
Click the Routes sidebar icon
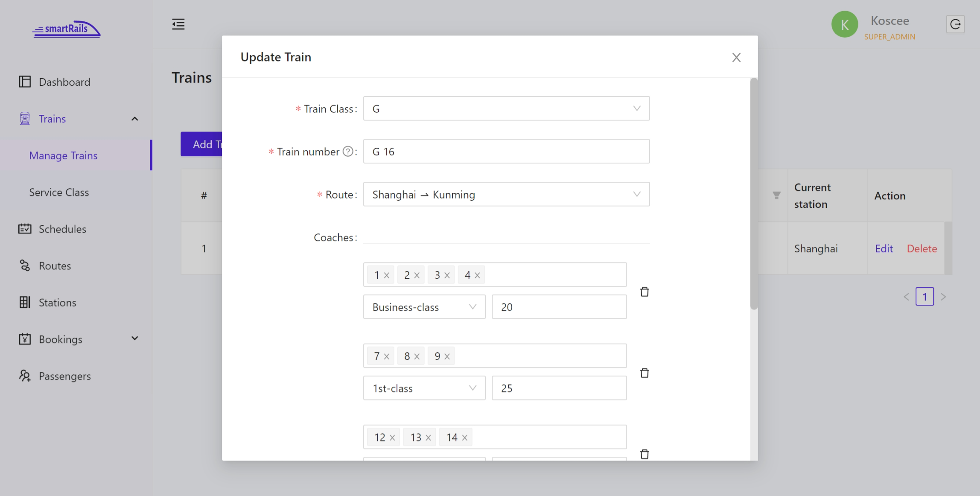(25, 266)
